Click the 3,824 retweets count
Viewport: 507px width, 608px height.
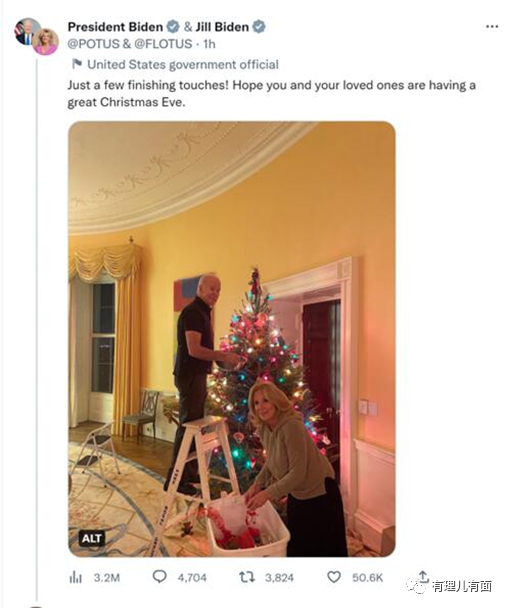tap(279, 578)
